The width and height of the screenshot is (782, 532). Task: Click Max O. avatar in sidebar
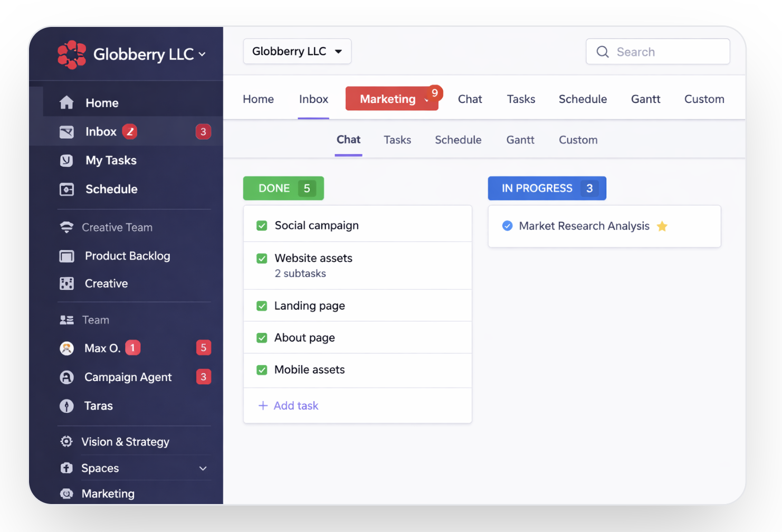(66, 348)
